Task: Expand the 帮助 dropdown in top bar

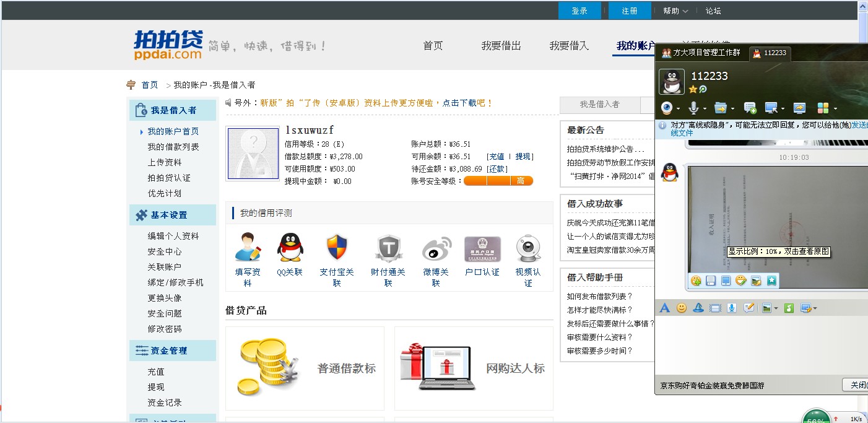Action: pos(675,11)
